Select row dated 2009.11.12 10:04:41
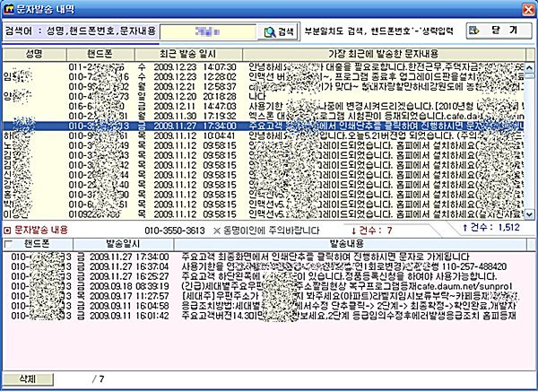The height and width of the screenshot is (392, 538). [x=264, y=135]
